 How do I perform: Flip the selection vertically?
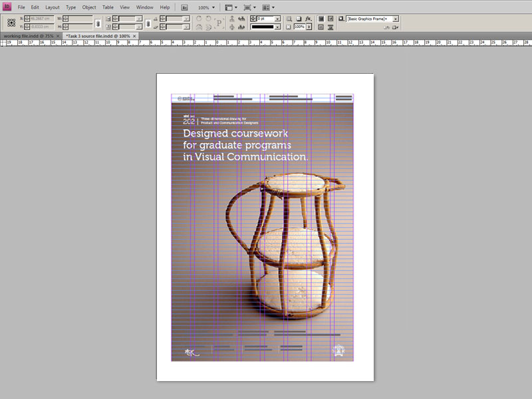208,27
